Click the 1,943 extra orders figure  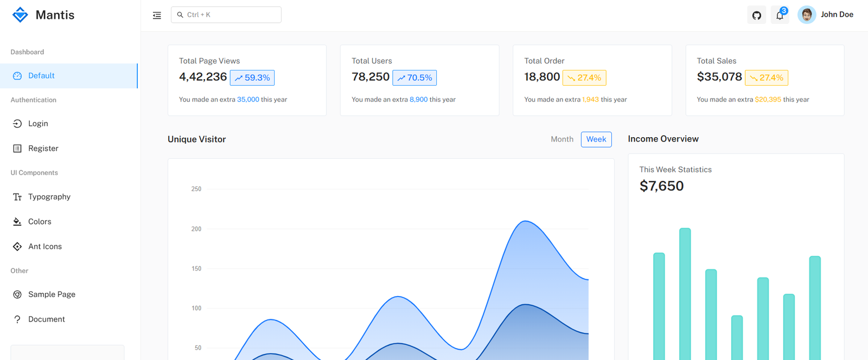point(591,100)
